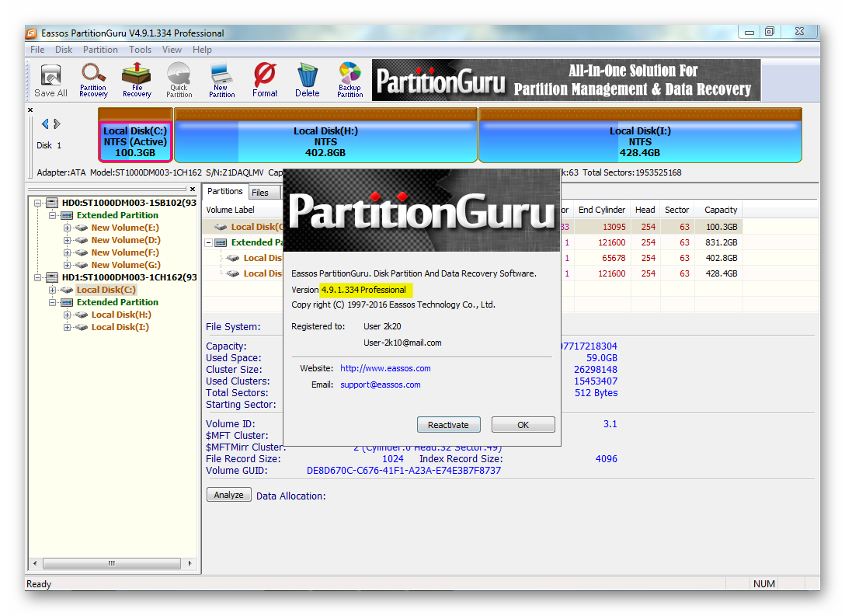Click the left arrow of the tree scrollbar
Screen dimensions: 845x616
(x=35, y=564)
